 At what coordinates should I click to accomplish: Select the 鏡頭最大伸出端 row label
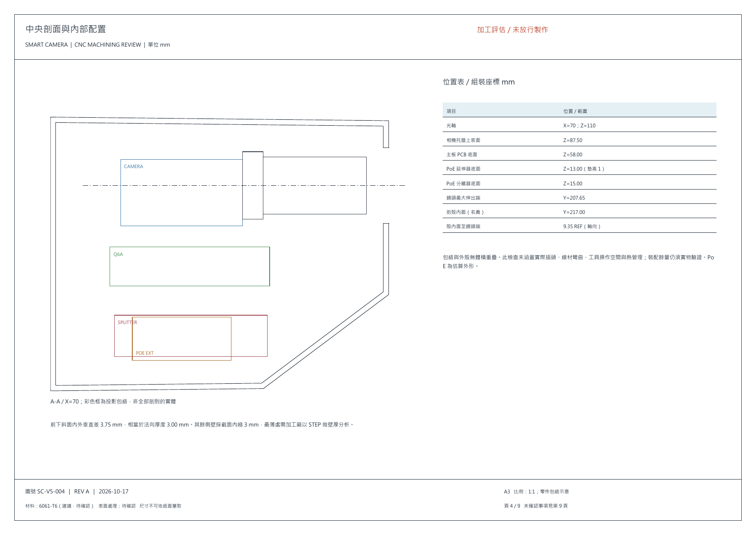pos(463,198)
